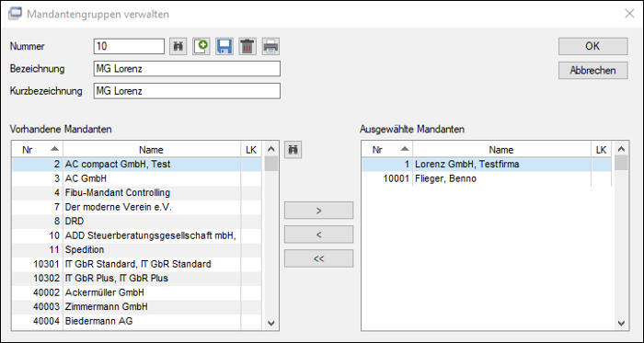
Task: Sort Vorhandene Mandanten by the Nr column arrow
Action: 54,149
